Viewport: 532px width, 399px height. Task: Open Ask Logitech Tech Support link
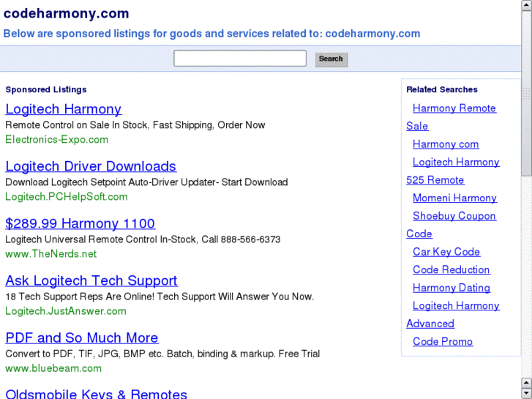pos(91,281)
